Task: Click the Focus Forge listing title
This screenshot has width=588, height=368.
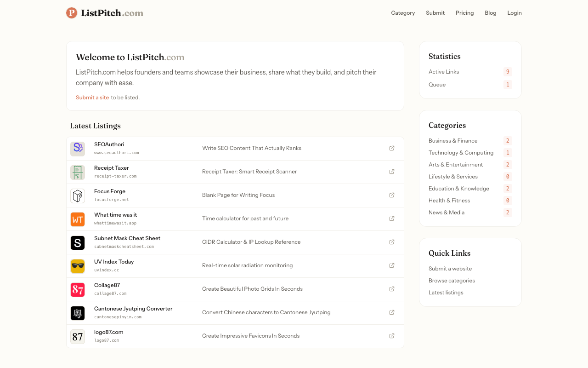Action: click(110, 191)
